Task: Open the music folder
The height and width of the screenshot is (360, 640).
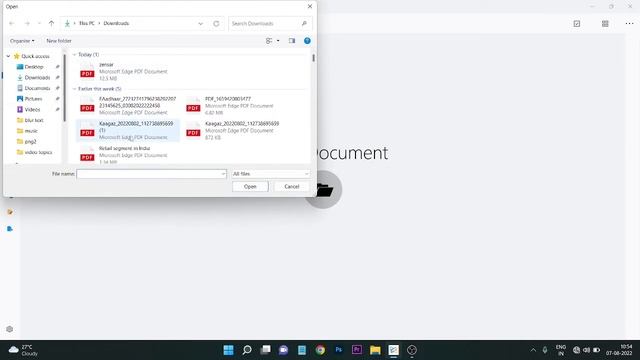Action: pyautogui.click(x=31, y=131)
